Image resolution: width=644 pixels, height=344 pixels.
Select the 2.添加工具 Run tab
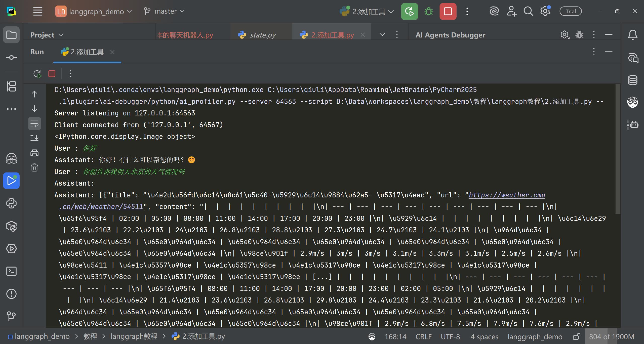[x=87, y=52]
